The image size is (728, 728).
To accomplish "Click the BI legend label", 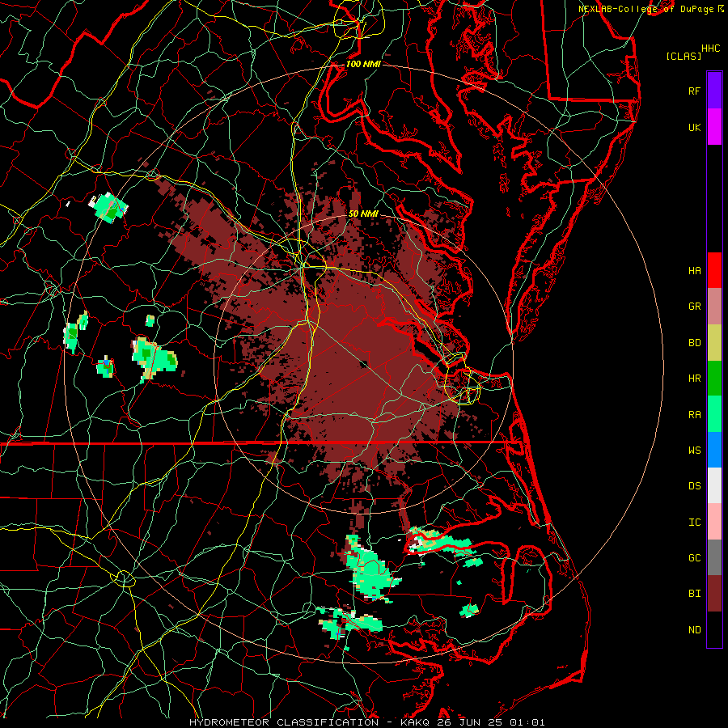I will point(694,594).
